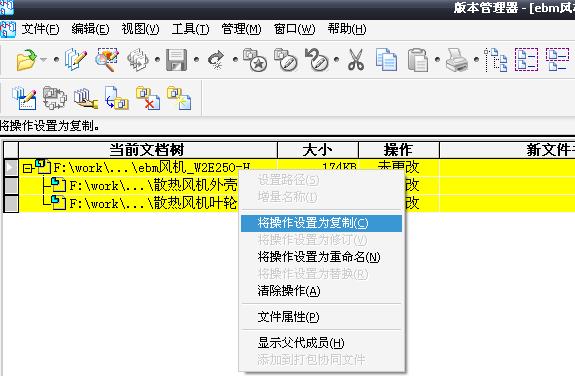This screenshot has height=376, width=575.
Task: Click the magnifier find icon in toolbar
Action: click(107, 60)
